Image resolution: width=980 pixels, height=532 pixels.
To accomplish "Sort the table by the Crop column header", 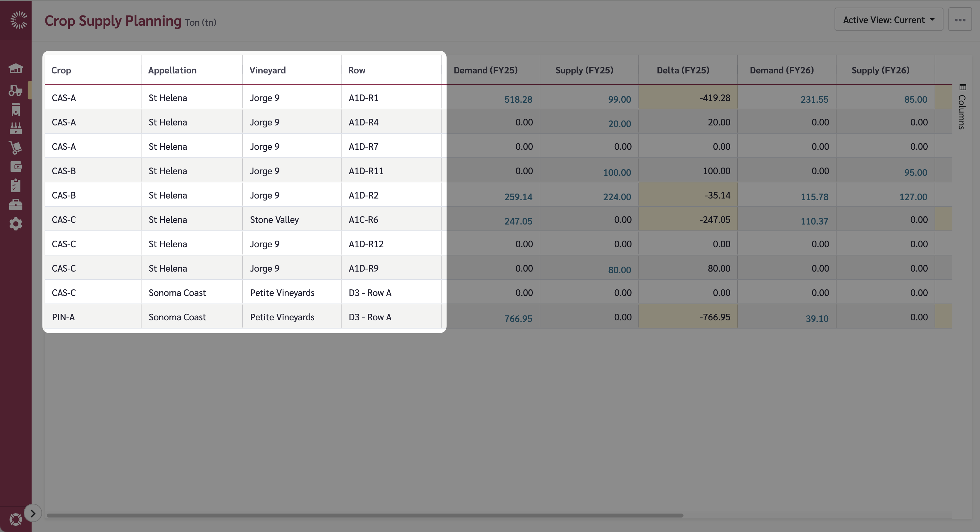I will pyautogui.click(x=61, y=70).
